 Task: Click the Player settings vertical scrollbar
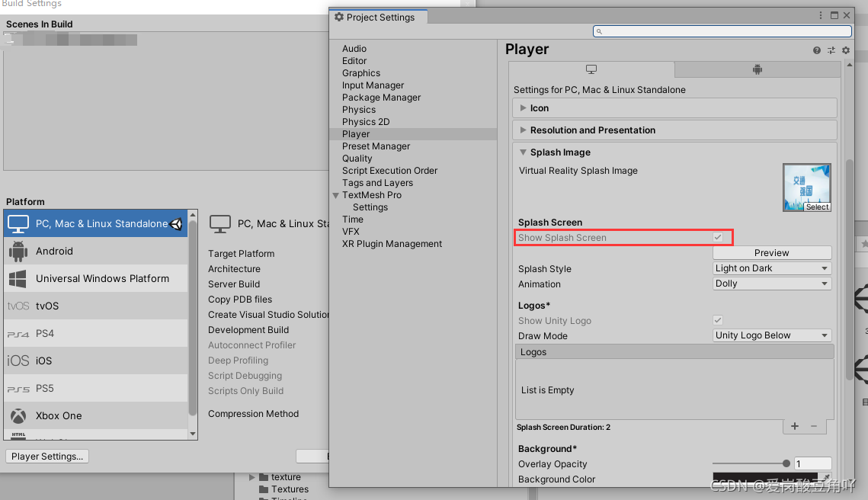click(x=850, y=270)
